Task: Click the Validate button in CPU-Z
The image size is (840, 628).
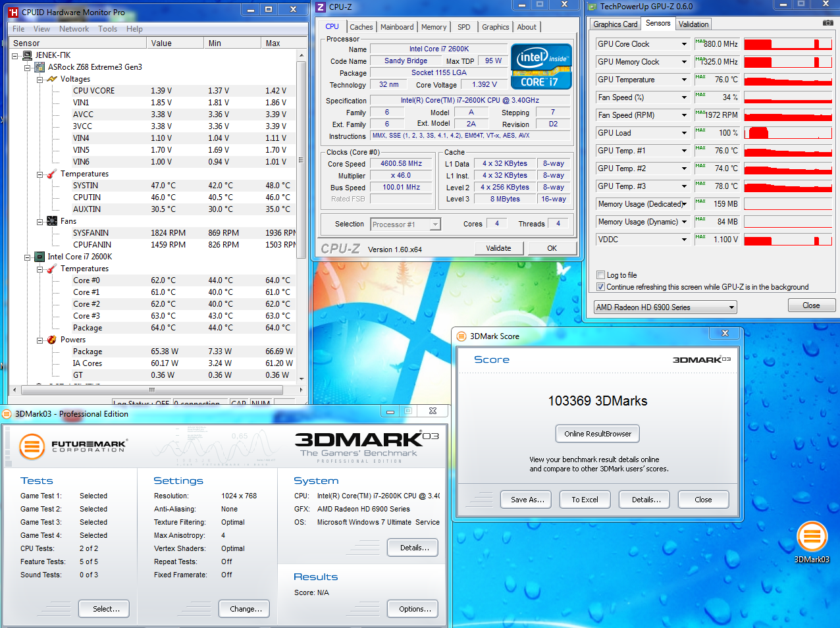Action: (x=498, y=248)
